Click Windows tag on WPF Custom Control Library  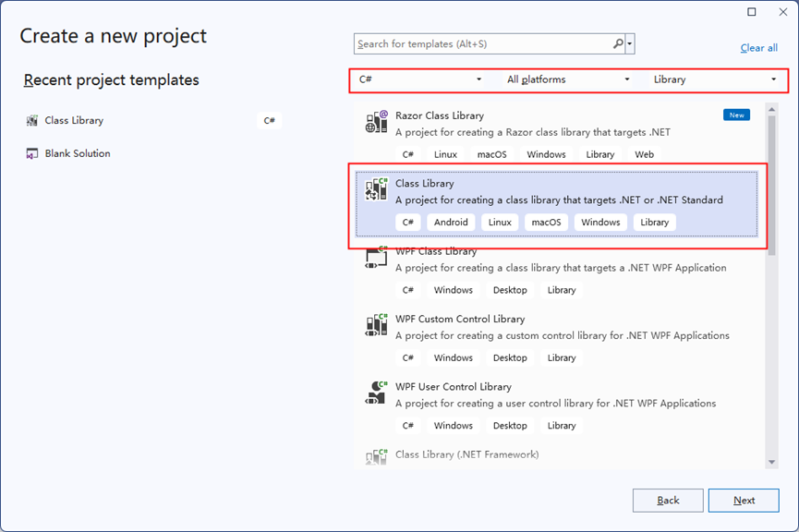(x=453, y=357)
